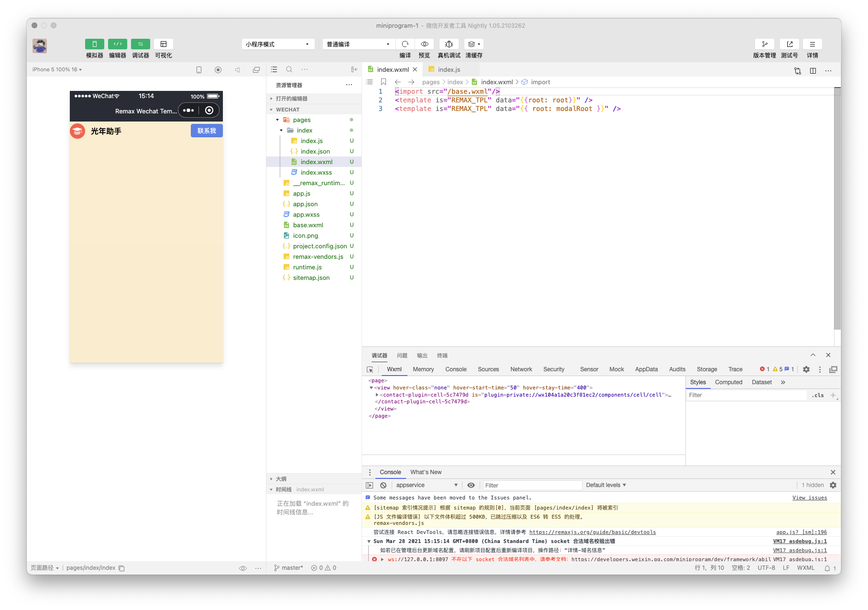Start 真机调试 remote debugging

[449, 44]
